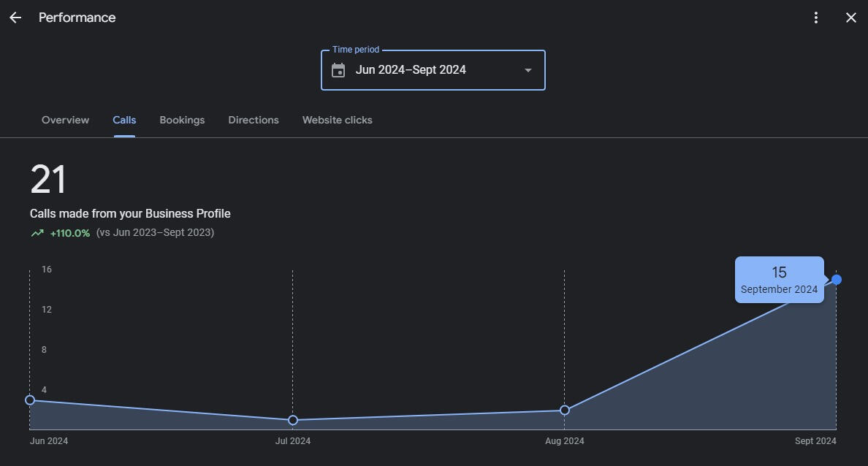Select the Jul 2024 data point on chart
Image resolution: width=868 pixels, height=466 pixels.
point(293,420)
